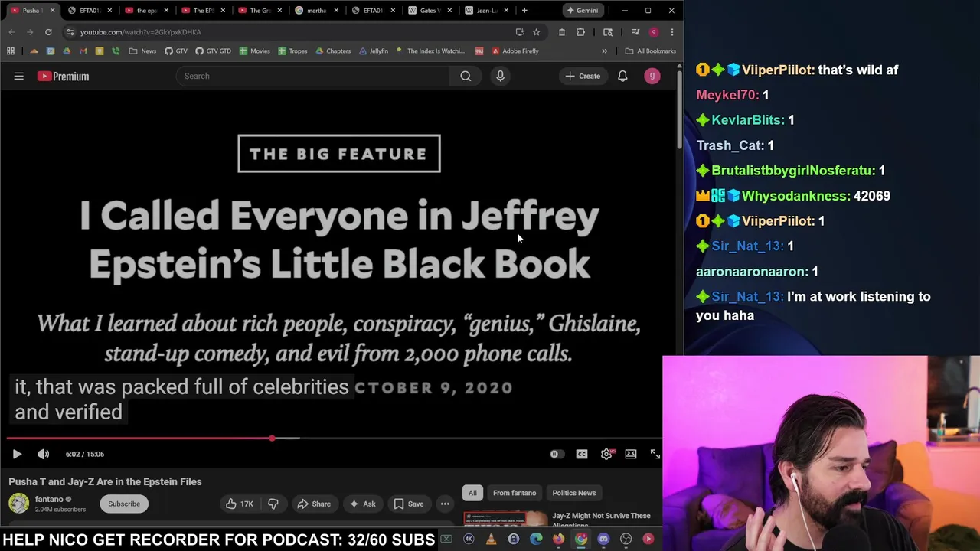This screenshot has width=980, height=551.
Task: Open fantano channel avatar
Action: point(19,504)
